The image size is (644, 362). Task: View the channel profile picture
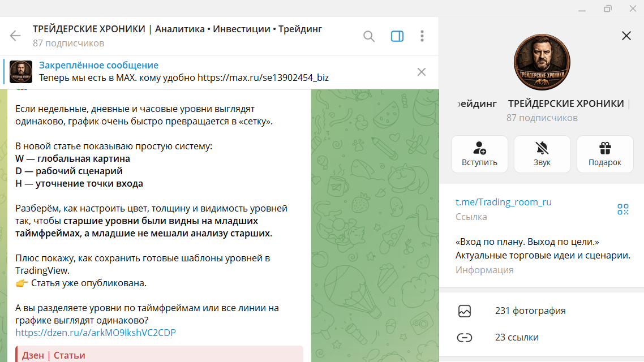click(542, 62)
